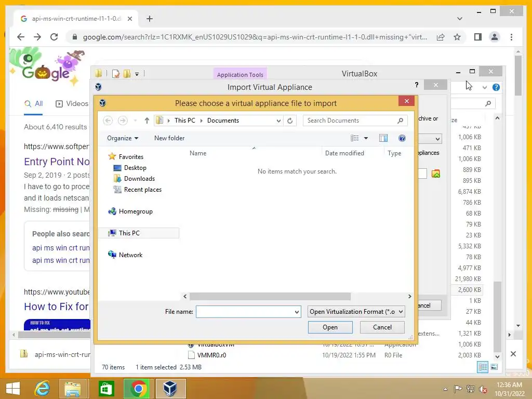Share this page from the address bar

[x=441, y=37]
